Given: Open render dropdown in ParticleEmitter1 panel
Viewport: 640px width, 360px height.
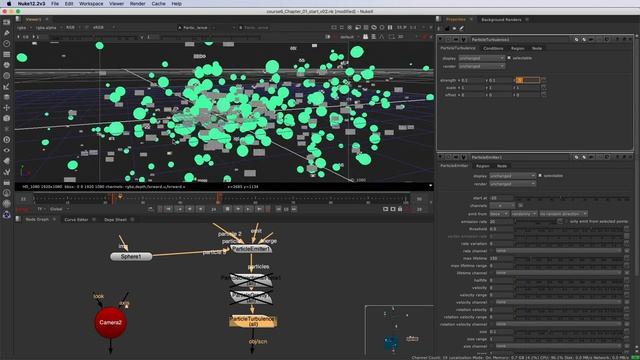Looking at the screenshot, I should click(x=513, y=184).
